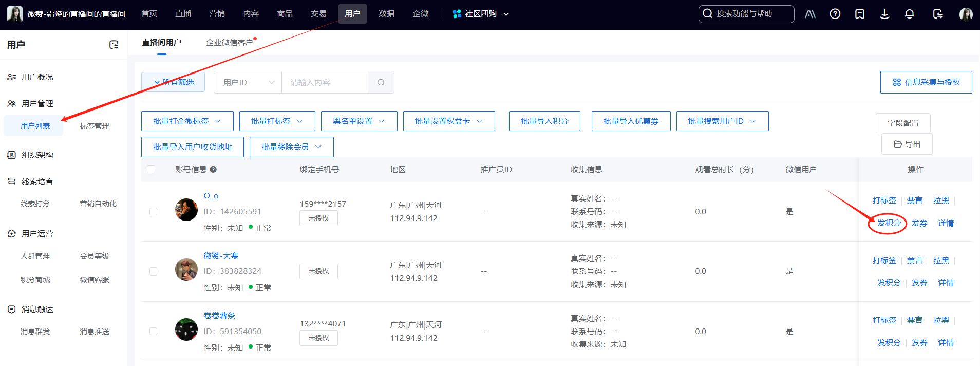The image size is (980, 366).
Task: Click the bookmark note icon in header
Action: click(860, 14)
